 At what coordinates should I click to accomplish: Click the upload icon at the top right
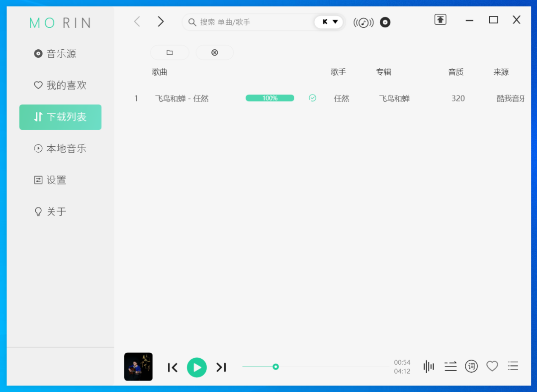(440, 19)
